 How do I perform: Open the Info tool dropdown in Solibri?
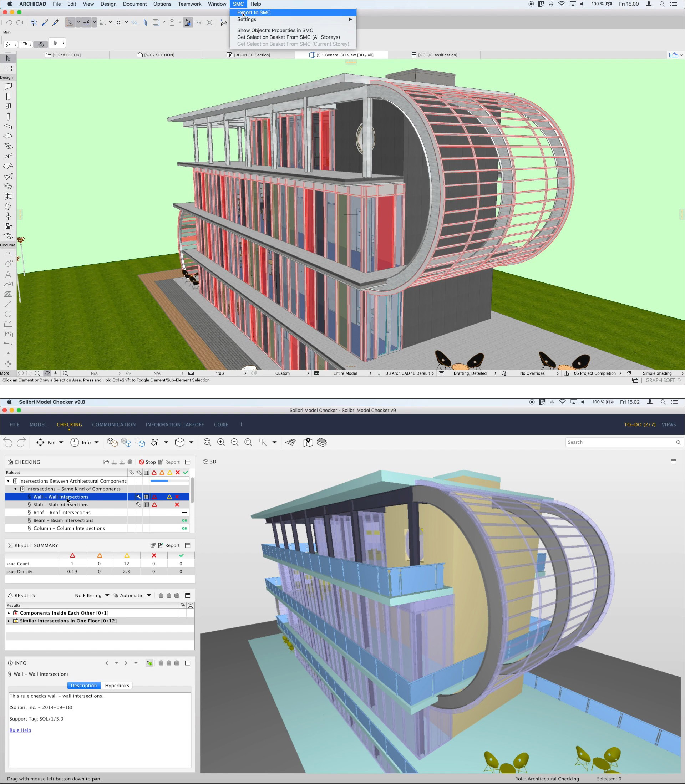click(96, 442)
